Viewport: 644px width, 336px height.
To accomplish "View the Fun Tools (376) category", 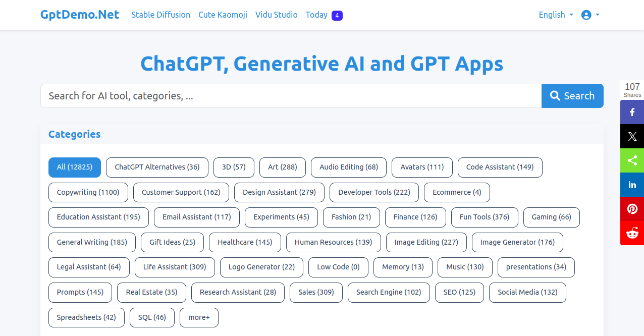I will 485,217.
